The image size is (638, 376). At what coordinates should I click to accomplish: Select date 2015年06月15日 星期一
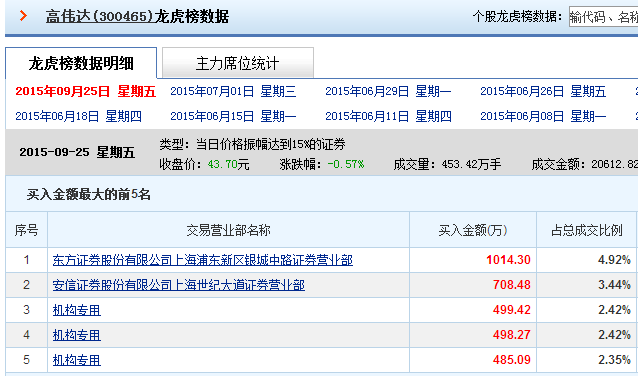point(233,116)
